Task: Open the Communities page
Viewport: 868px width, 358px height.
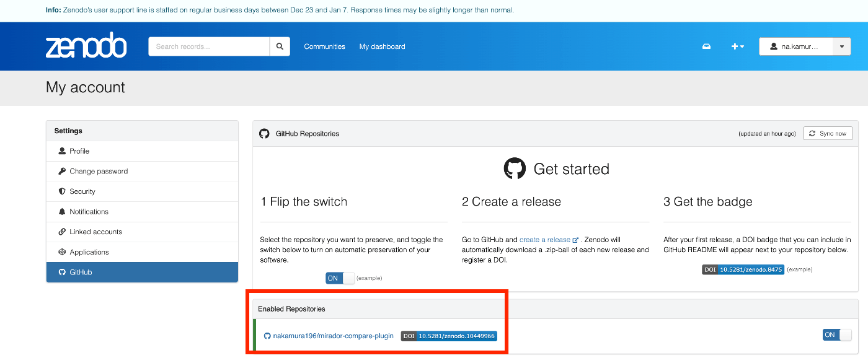Action: [x=324, y=46]
